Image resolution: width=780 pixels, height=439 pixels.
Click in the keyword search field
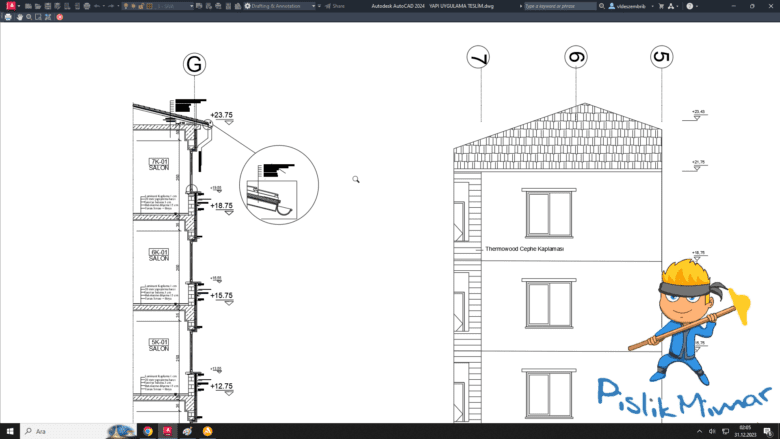click(x=558, y=6)
